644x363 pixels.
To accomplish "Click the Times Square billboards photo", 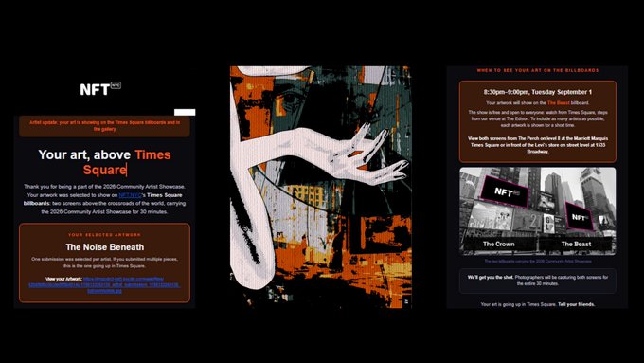I will pyautogui.click(x=538, y=211).
